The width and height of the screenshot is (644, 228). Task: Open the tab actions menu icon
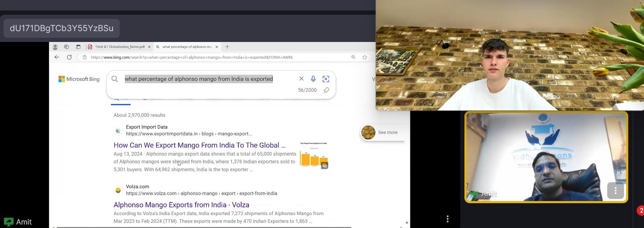78,47
